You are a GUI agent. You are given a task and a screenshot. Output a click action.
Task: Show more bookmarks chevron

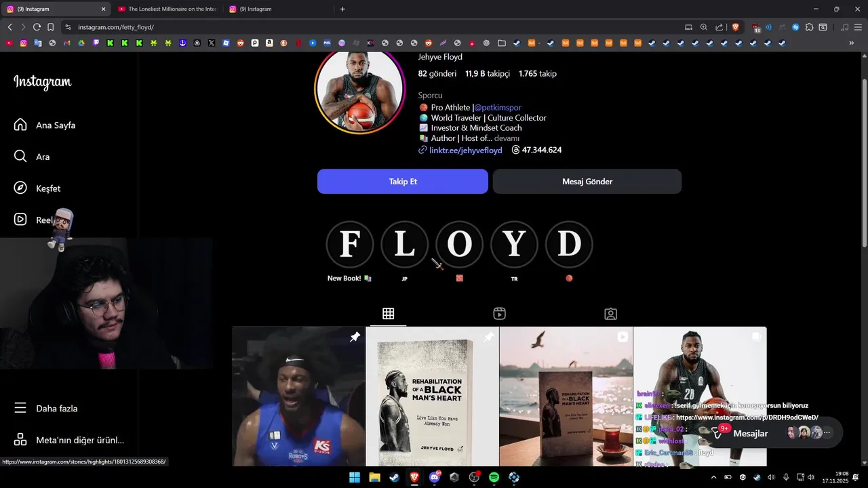(852, 43)
